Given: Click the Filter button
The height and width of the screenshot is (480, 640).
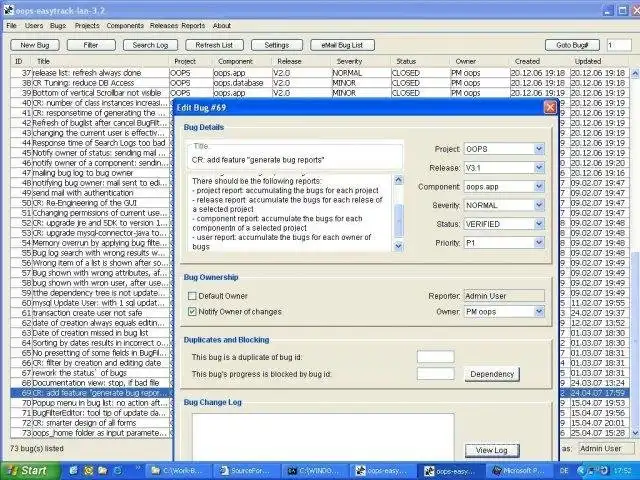Looking at the screenshot, I should tap(91, 45).
